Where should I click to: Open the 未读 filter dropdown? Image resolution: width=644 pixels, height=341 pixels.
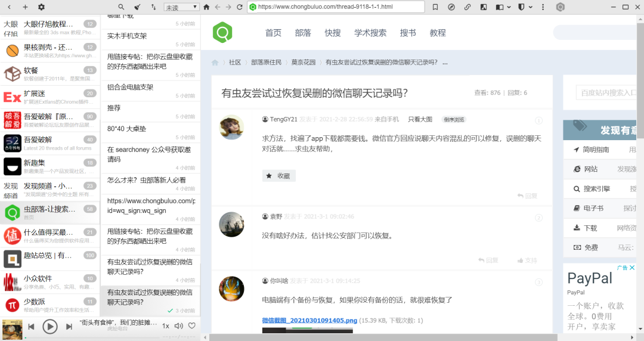181,7
